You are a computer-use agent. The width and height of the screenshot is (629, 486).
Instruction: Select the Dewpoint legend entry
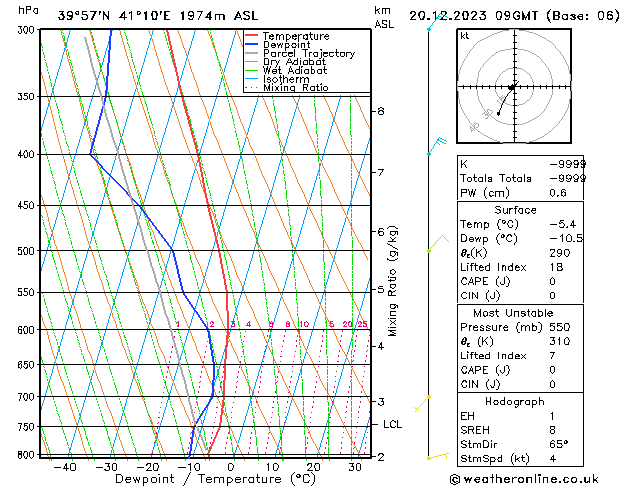click(x=290, y=45)
